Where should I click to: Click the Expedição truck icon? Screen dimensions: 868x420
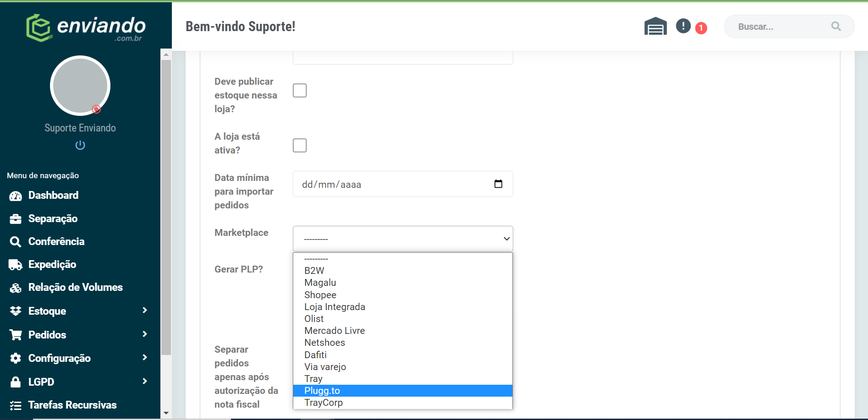tap(16, 265)
